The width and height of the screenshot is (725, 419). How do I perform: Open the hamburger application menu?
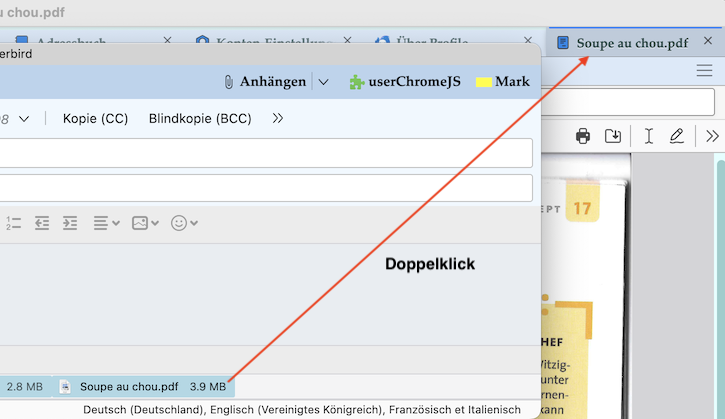click(x=704, y=70)
